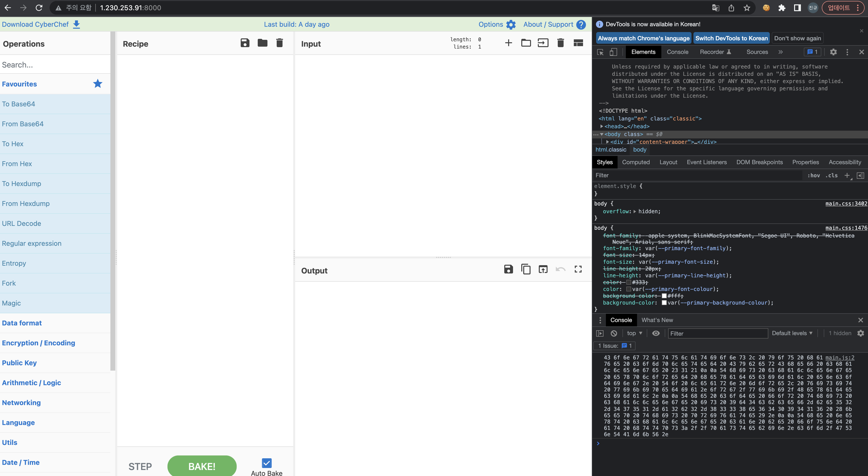Open the Sources tab in DevTools

click(x=757, y=52)
